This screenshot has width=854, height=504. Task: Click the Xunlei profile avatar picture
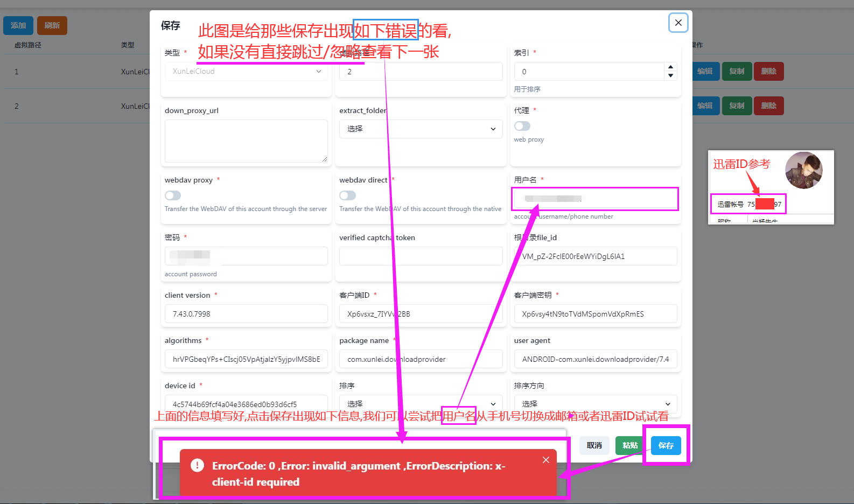click(803, 171)
